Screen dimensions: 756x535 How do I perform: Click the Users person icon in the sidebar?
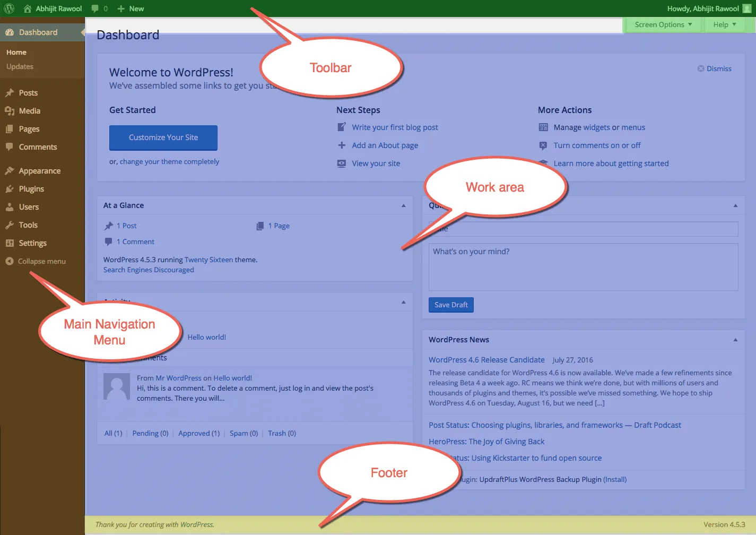tap(10, 207)
